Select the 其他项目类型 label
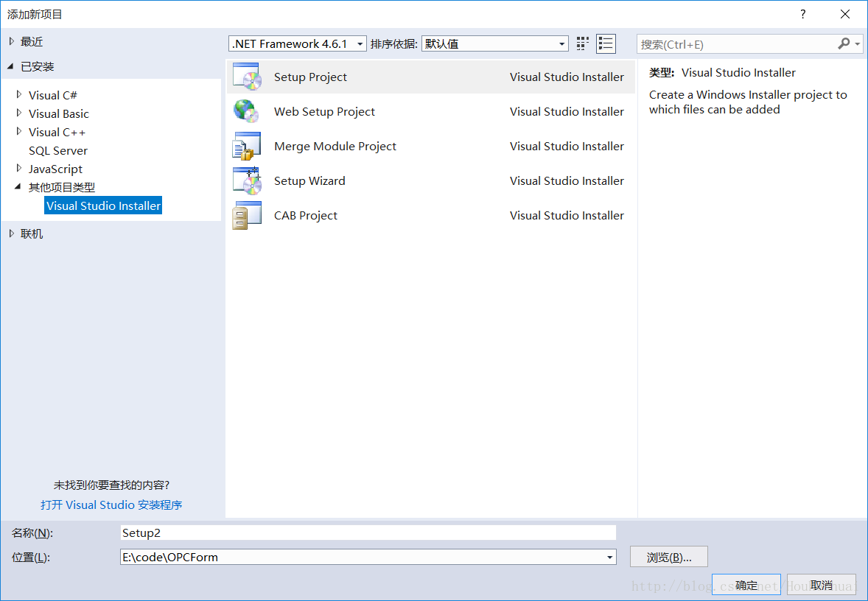Screen dimensions: 868x601 (62, 187)
